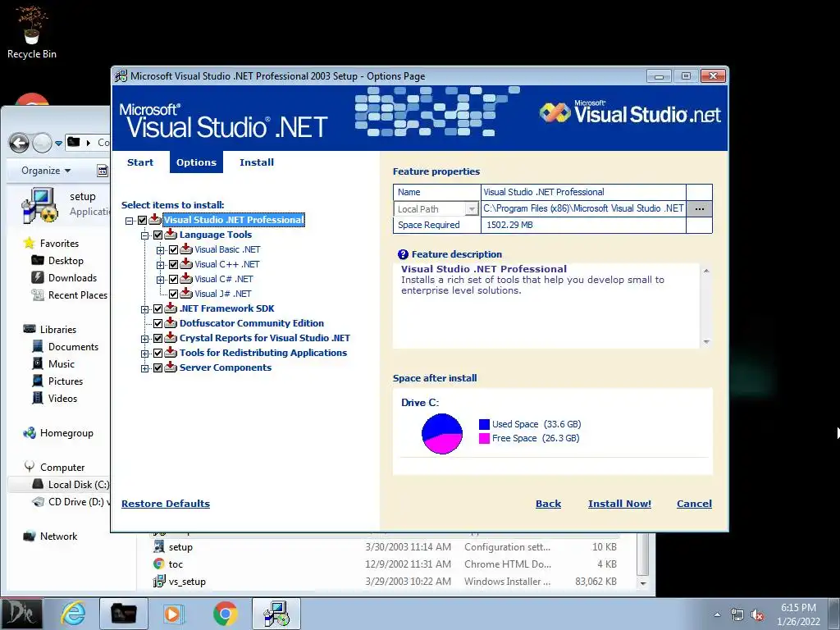Uncheck Visual Basic .NET checkbox
The height and width of the screenshot is (630, 840).
coord(173,249)
